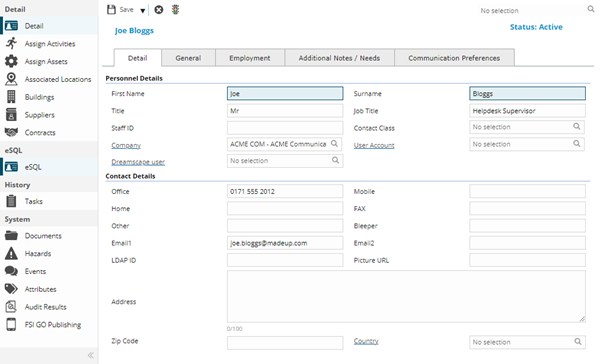Click the Dreamscape user link
600x364 pixels.
pyautogui.click(x=138, y=162)
